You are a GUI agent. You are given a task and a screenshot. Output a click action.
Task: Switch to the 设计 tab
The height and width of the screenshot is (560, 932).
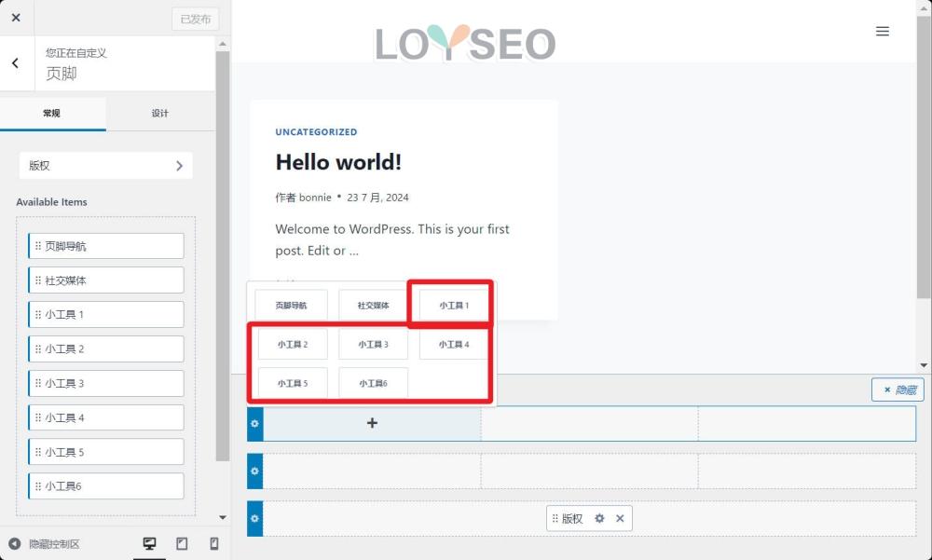pyautogui.click(x=159, y=113)
